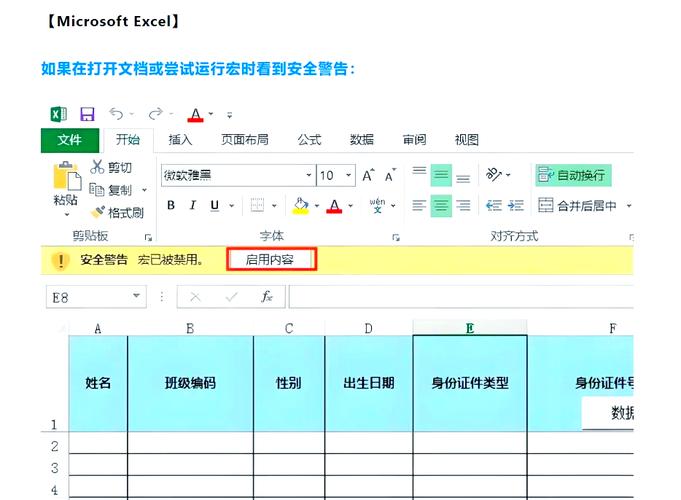Click the formula bar confirm check

pyautogui.click(x=231, y=298)
